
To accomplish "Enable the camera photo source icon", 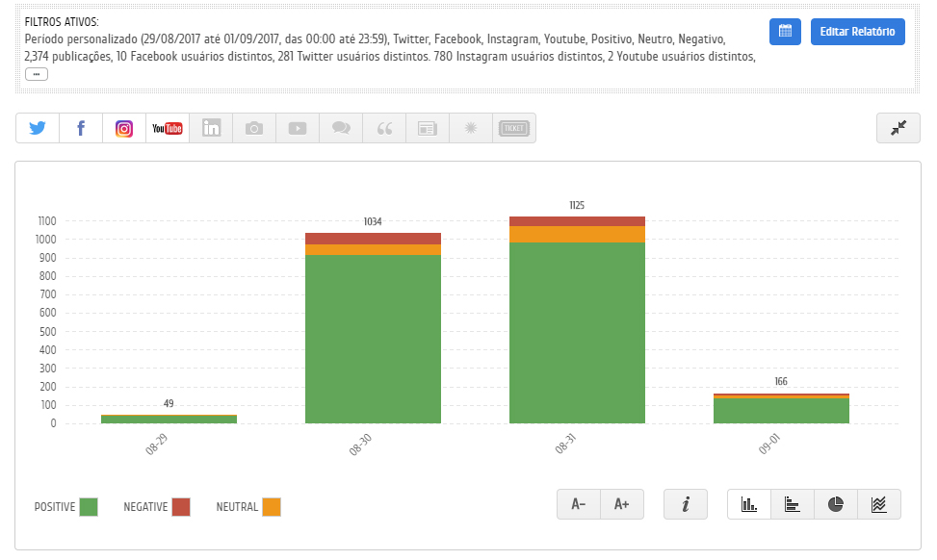I will (254, 128).
